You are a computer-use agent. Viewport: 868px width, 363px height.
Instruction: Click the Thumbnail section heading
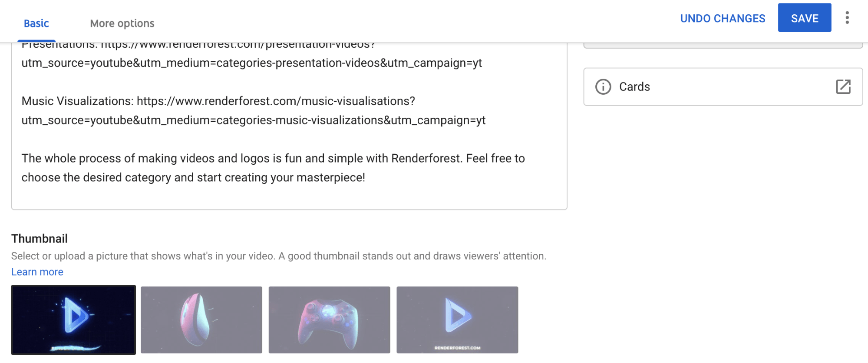coord(40,239)
